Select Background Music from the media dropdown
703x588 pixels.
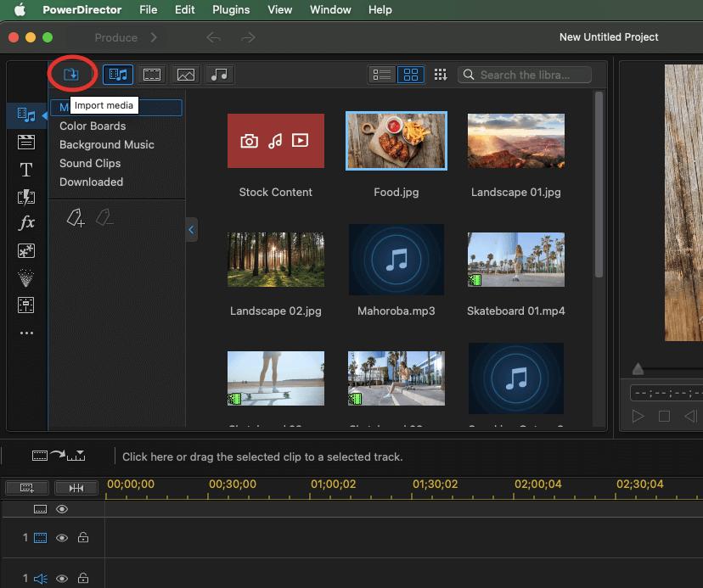click(x=106, y=144)
